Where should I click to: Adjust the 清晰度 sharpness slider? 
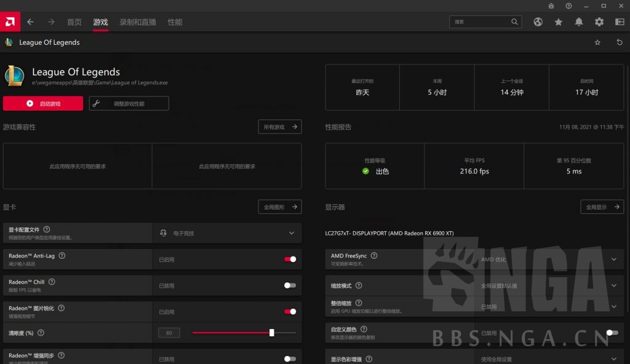(x=271, y=332)
